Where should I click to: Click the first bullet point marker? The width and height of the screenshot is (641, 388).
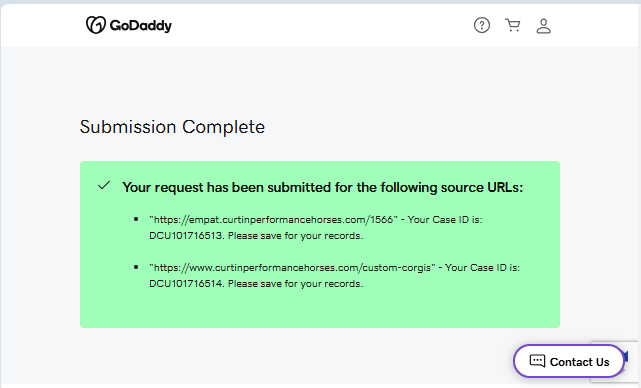pos(136,220)
